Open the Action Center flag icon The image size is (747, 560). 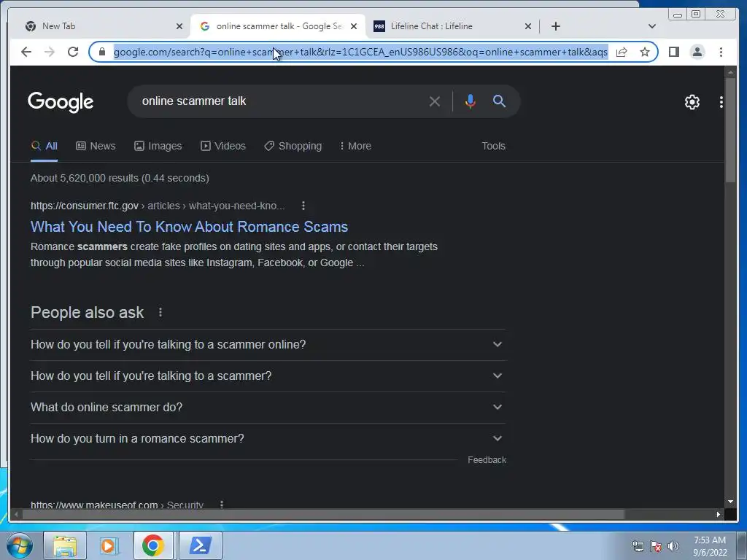tap(656, 546)
